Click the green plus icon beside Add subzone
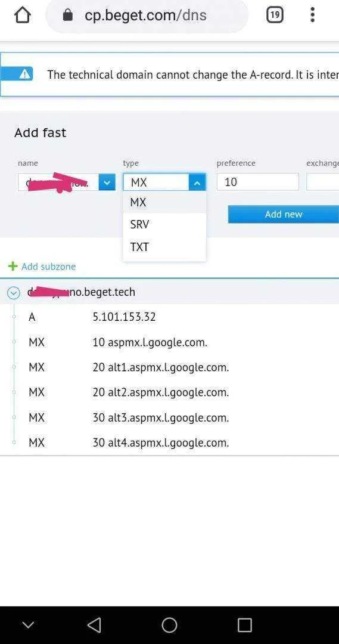339x644 pixels. click(x=13, y=266)
